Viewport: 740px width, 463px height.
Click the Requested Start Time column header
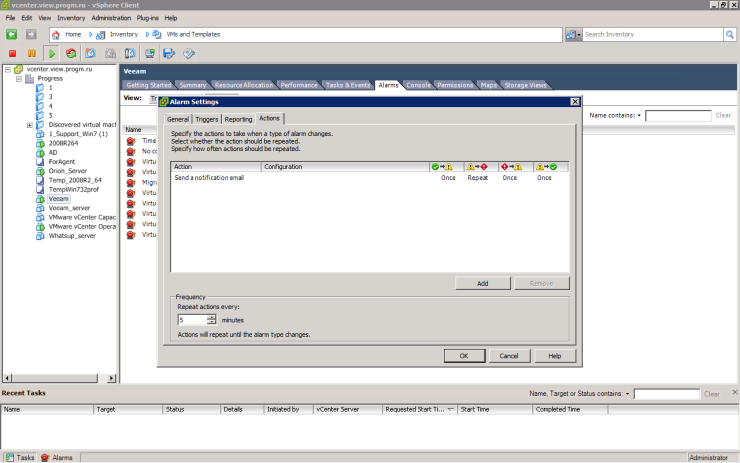[420, 410]
